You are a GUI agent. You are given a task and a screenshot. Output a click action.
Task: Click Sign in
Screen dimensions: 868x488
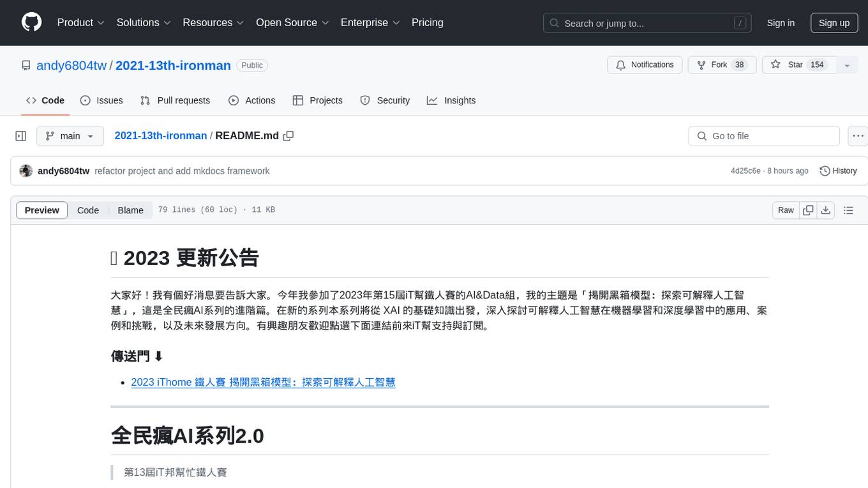pos(781,23)
